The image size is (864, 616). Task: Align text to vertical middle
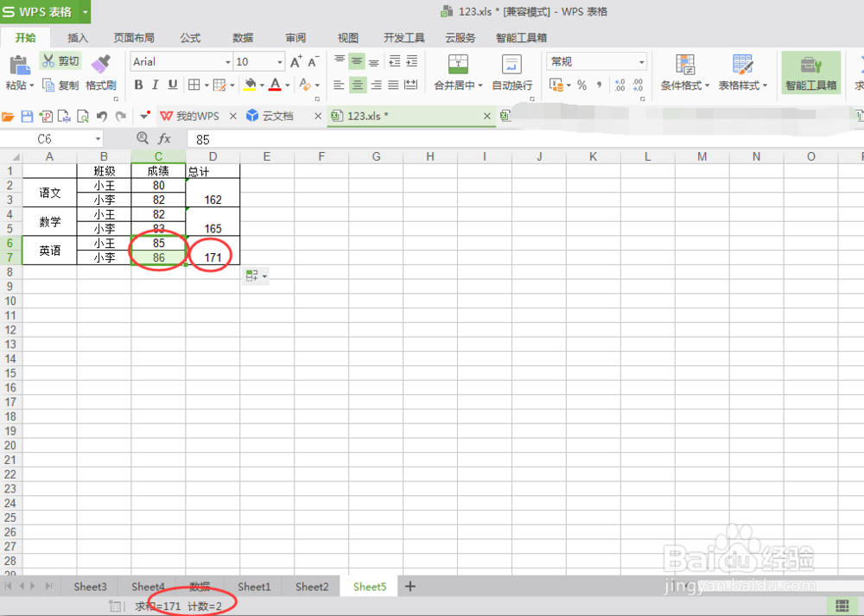357,60
